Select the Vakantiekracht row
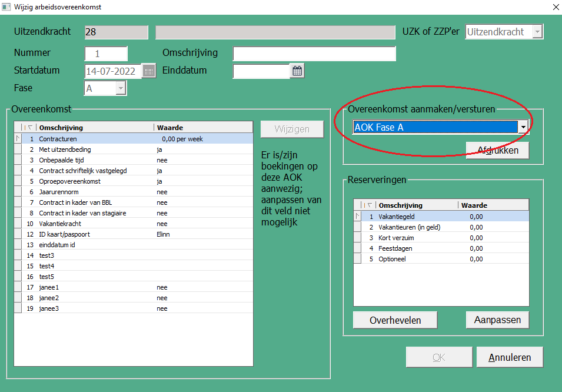This screenshot has width=562, height=392. point(134,224)
